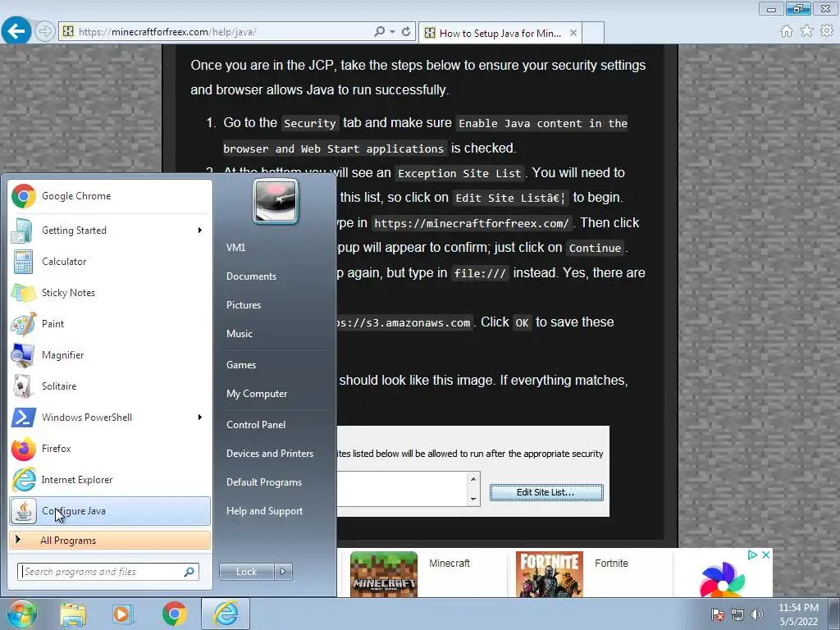Open Games from Start menu
The width and height of the screenshot is (840, 630).
click(241, 365)
